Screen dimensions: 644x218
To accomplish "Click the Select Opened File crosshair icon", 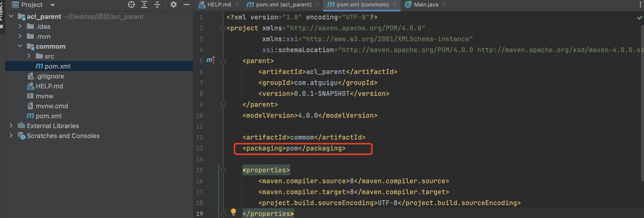I will pyautogui.click(x=131, y=4).
